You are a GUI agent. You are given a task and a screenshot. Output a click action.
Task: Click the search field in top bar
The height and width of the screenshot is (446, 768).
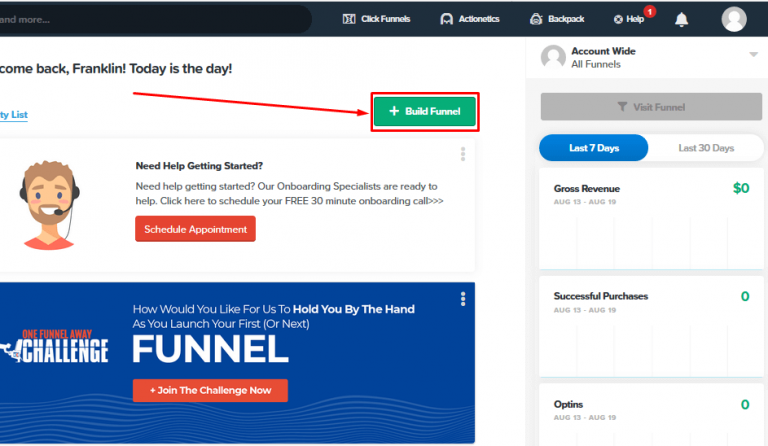[x=154, y=20]
